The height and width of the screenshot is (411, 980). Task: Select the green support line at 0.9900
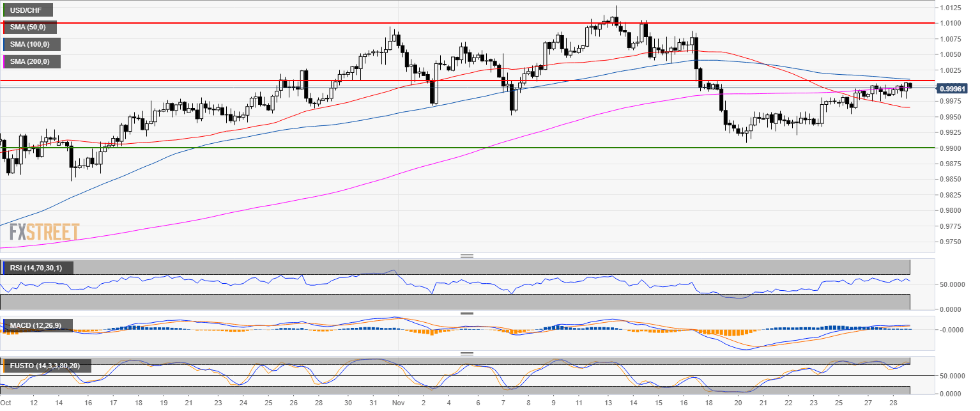coord(447,148)
